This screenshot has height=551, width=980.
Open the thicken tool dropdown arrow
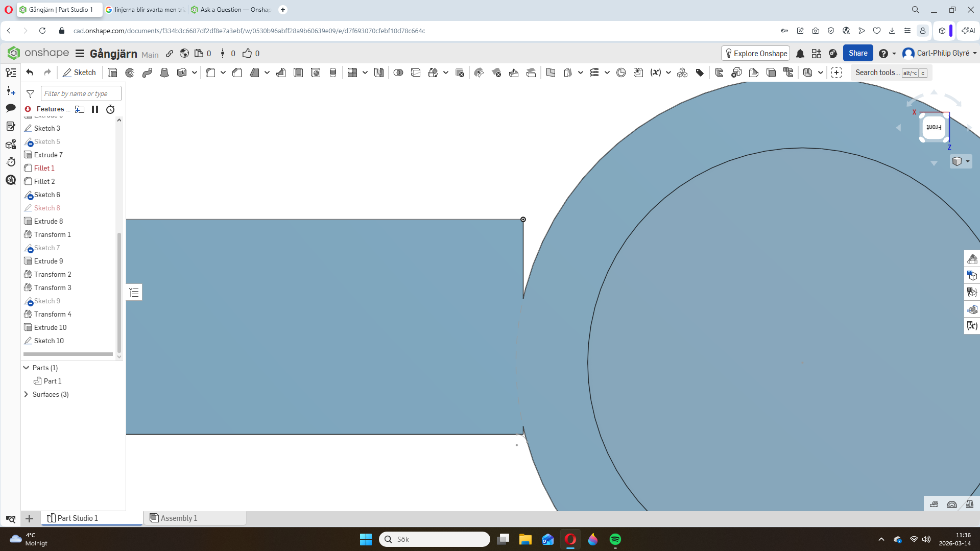point(195,73)
